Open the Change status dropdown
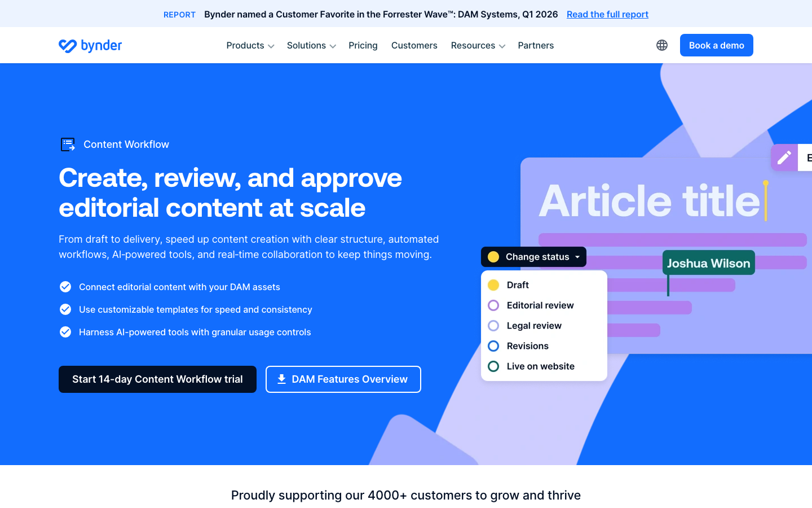The image size is (812, 508). 533,257
